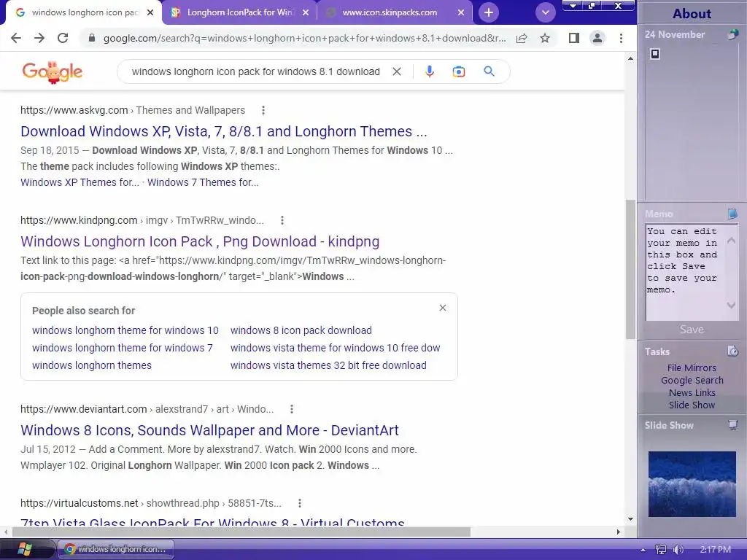Open the tab search dropdown arrow
The width and height of the screenshot is (747, 560).
pyautogui.click(x=546, y=12)
